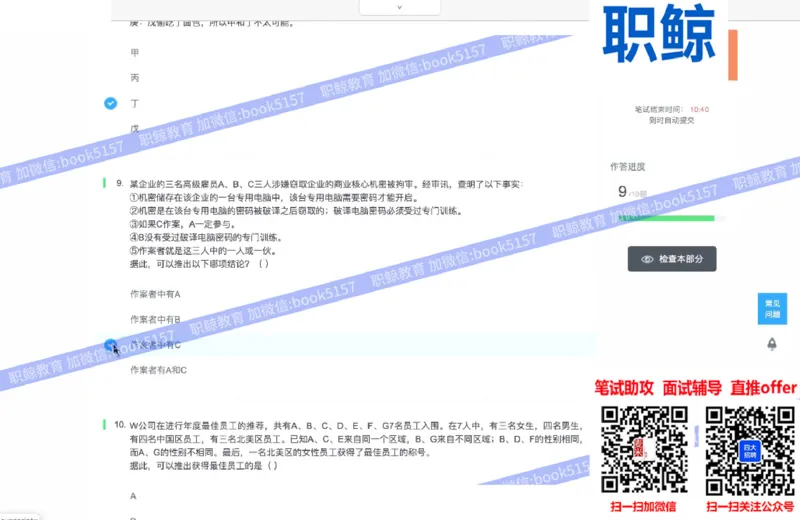Click the 10:40 exam end time

click(x=699, y=109)
